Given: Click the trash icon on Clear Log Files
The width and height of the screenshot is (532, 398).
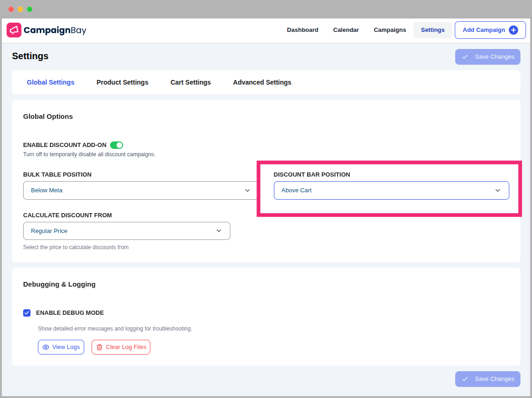Looking at the screenshot, I should click(x=99, y=347).
